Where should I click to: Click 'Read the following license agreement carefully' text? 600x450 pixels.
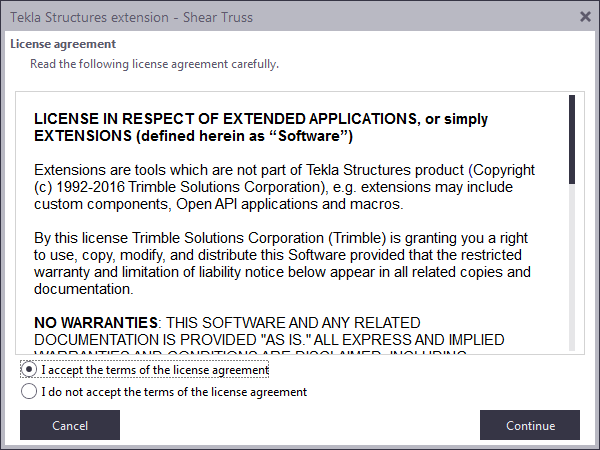(x=154, y=64)
